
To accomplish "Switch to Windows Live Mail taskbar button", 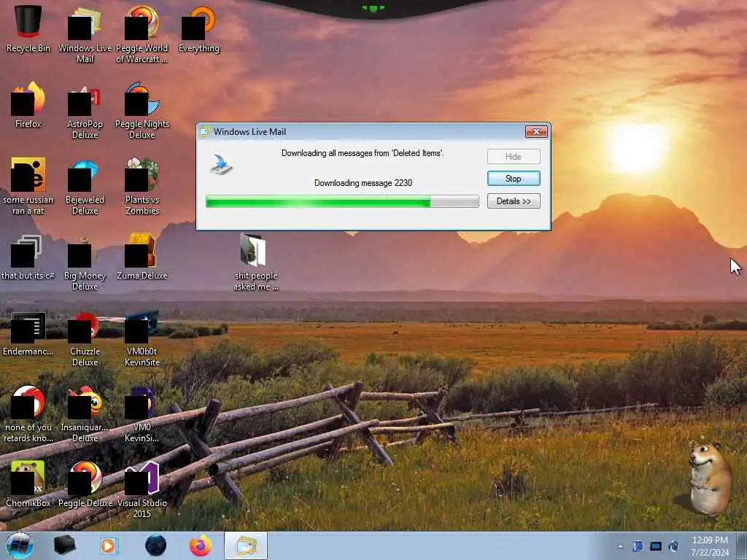I will [246, 545].
